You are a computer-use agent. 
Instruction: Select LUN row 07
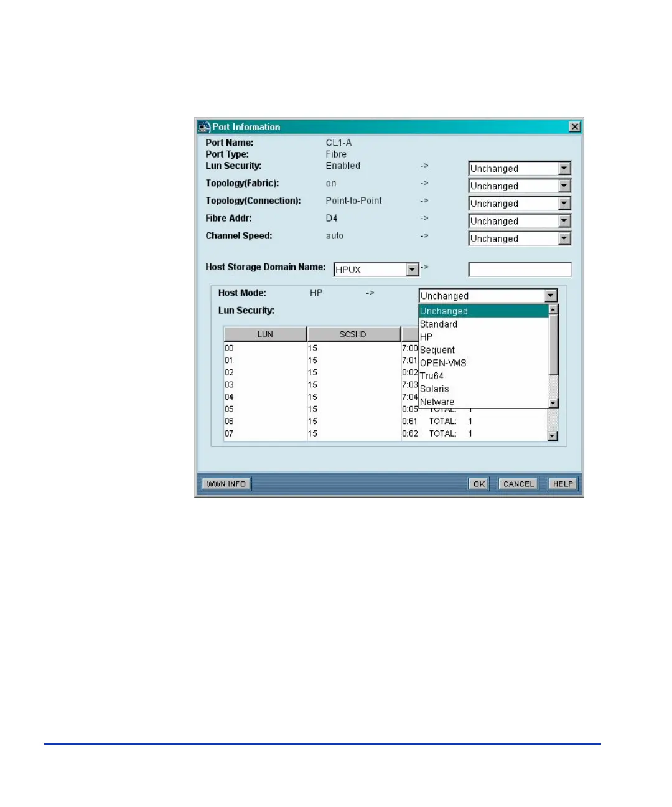pyautogui.click(x=385, y=433)
